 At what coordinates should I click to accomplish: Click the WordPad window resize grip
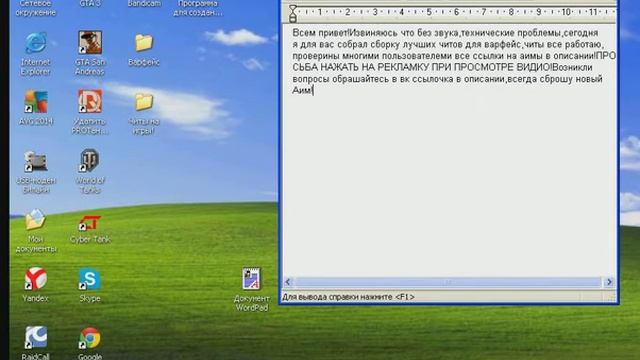click(611, 298)
